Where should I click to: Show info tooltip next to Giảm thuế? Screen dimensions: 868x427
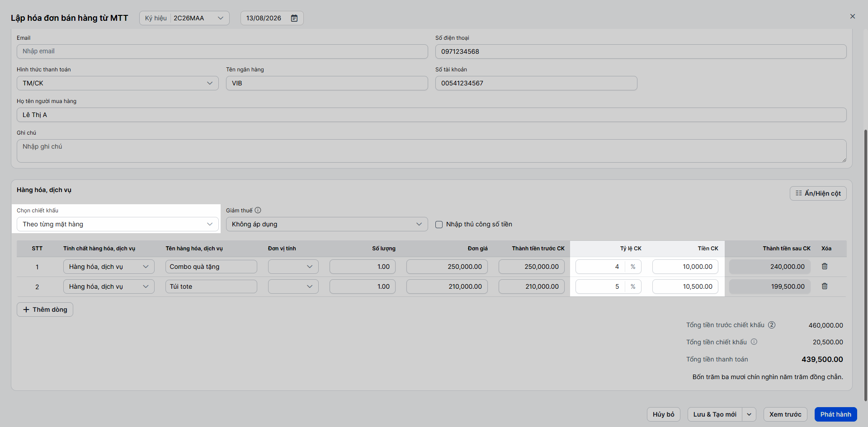click(258, 210)
